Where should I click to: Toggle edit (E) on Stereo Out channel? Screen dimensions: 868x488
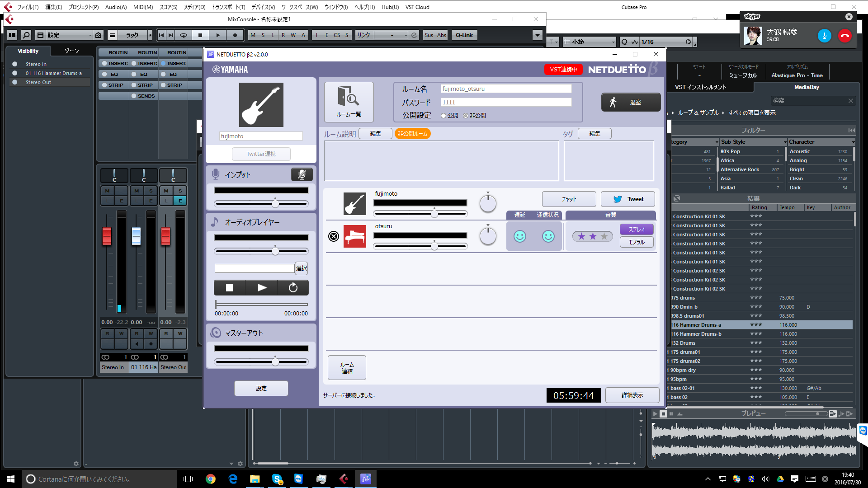pos(180,201)
